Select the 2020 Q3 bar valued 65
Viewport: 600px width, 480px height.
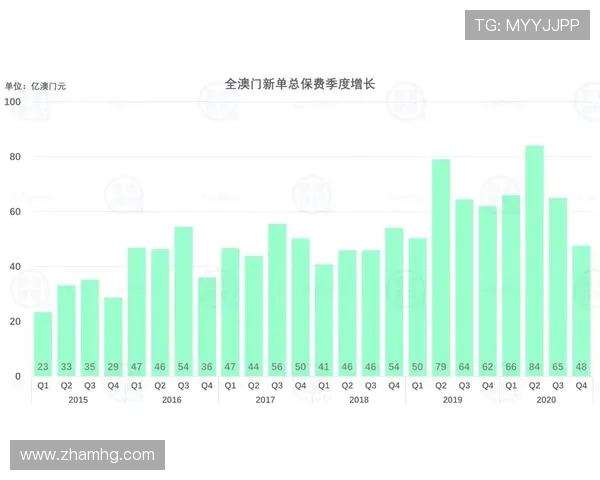[558, 287]
